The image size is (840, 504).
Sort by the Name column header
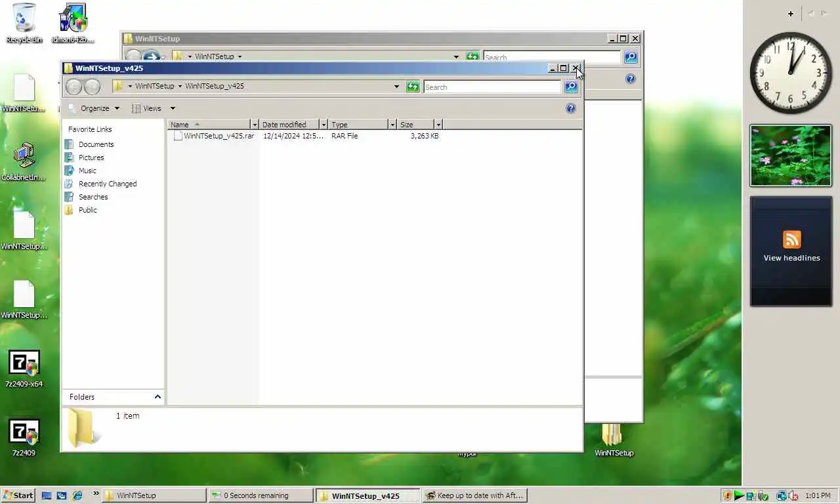click(209, 124)
